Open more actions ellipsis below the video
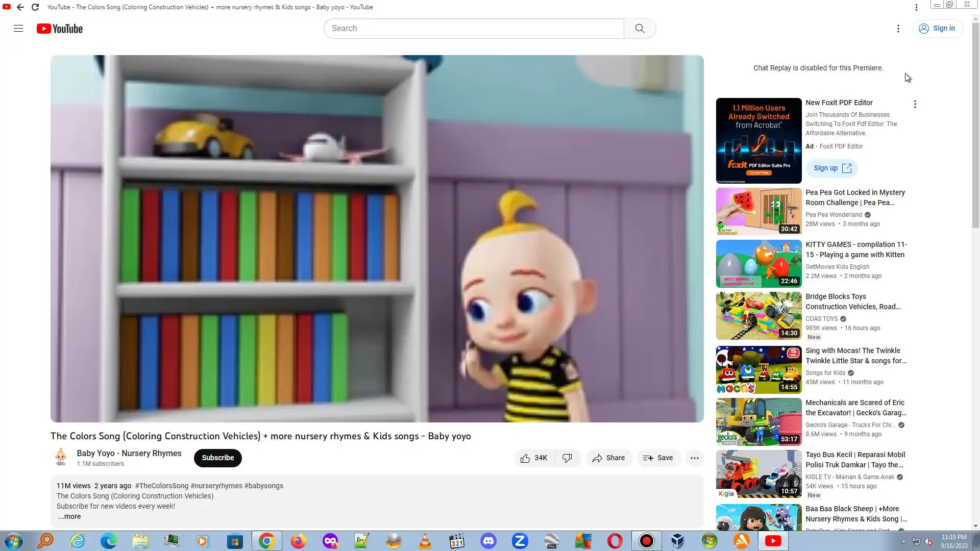This screenshot has height=551, width=980. coord(694,458)
